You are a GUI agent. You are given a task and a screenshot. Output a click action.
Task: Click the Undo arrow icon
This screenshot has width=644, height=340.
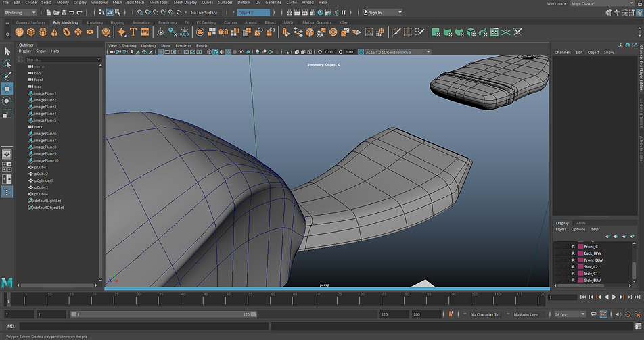(x=72, y=13)
